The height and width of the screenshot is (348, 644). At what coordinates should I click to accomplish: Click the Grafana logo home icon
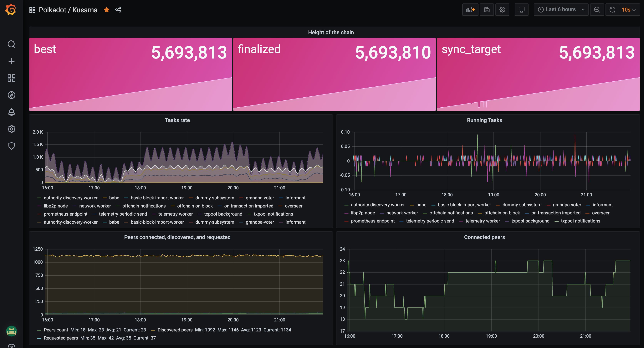point(11,10)
